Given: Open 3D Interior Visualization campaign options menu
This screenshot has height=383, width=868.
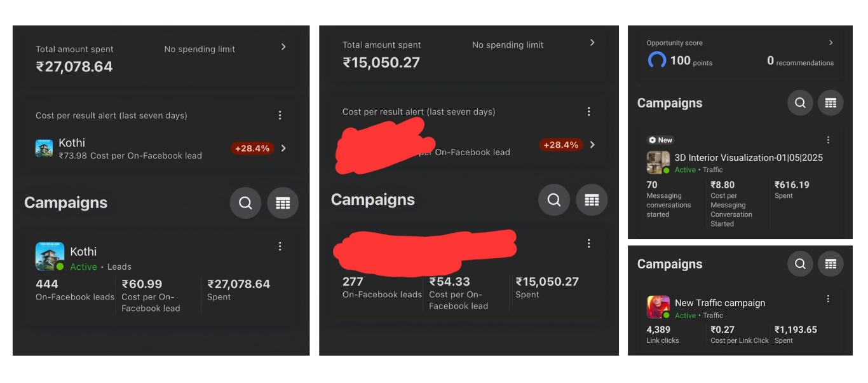Looking at the screenshot, I should tap(828, 140).
